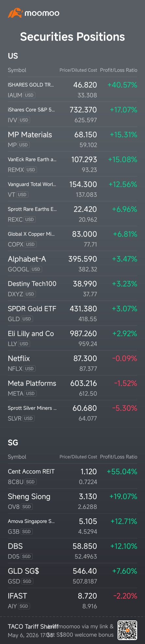
Task: Click the SGD badge beside 8C8U
Action: point(31,482)
